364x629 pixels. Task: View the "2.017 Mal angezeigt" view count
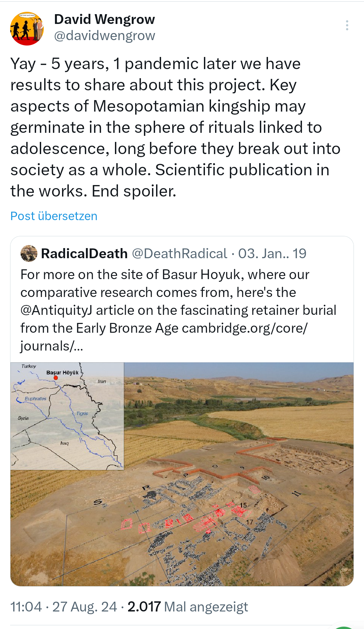pyautogui.click(x=188, y=607)
